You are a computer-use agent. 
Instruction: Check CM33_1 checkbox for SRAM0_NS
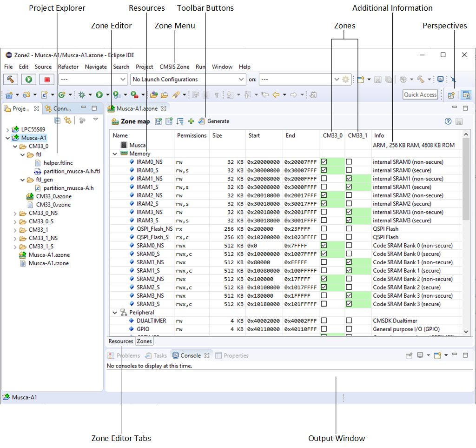pyautogui.click(x=349, y=246)
